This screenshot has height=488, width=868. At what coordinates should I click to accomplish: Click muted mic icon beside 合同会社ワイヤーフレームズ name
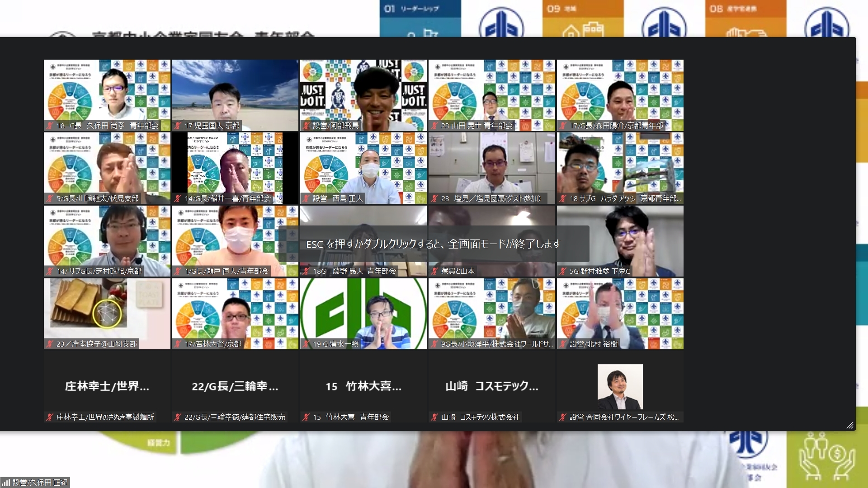point(563,417)
